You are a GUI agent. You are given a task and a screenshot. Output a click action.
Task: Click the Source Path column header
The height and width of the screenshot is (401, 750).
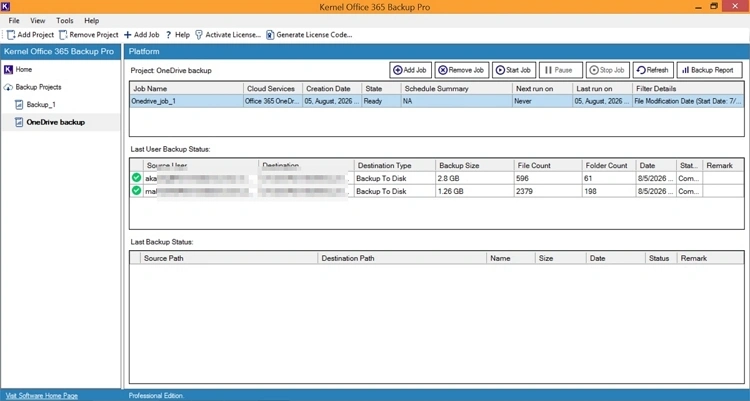point(229,258)
